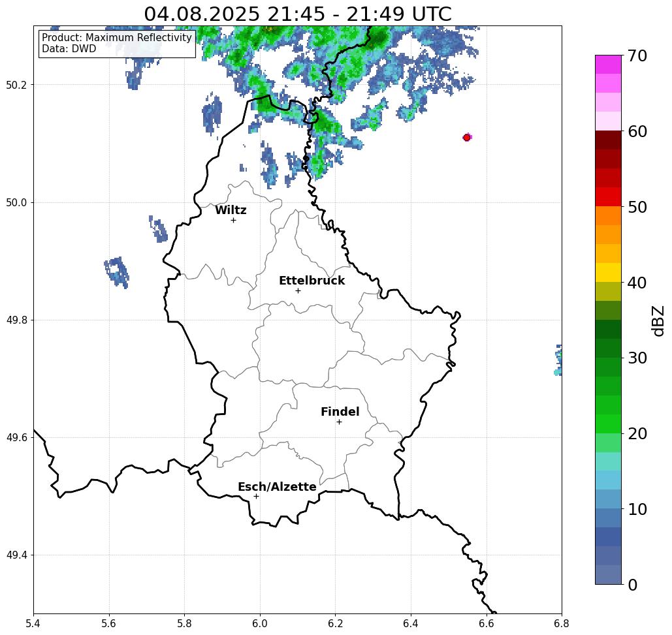The width and height of the screenshot is (672, 635).
Task: Click the yellow swatch just above 40 dBZ
Action: 608,272
